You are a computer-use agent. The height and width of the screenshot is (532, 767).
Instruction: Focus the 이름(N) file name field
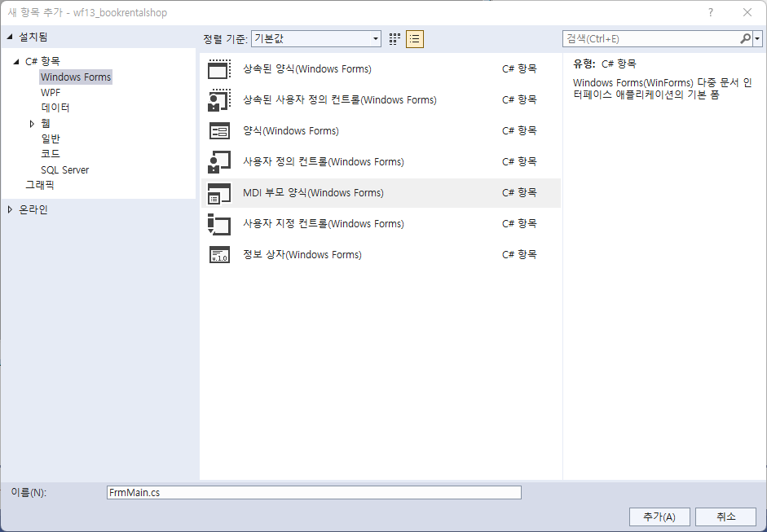[314, 492]
